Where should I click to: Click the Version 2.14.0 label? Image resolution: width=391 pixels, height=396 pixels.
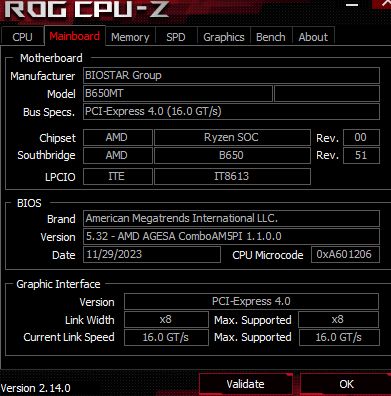[x=36, y=388]
